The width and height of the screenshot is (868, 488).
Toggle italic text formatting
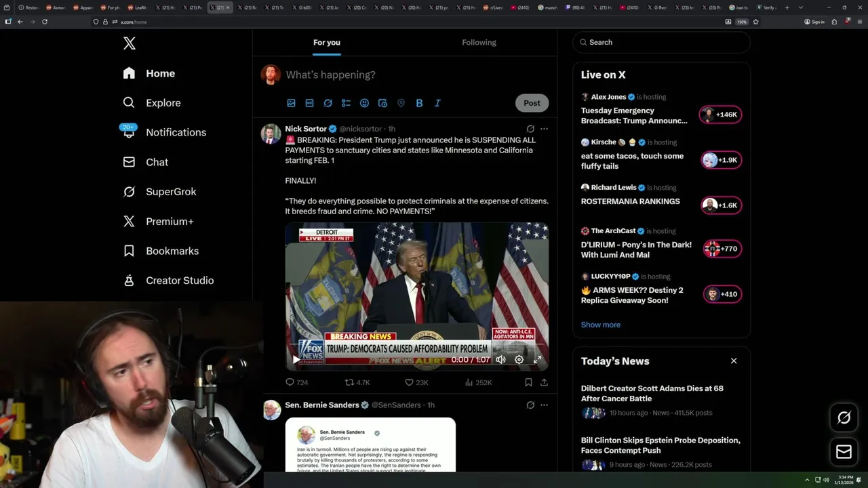[437, 103]
